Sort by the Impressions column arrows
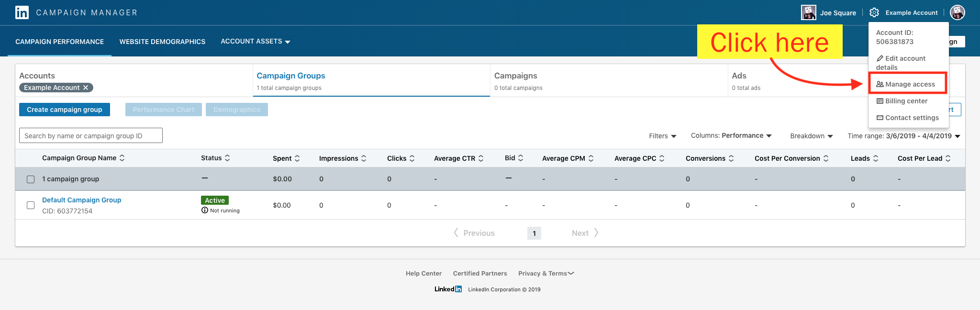This screenshot has height=310, width=980. point(364,158)
